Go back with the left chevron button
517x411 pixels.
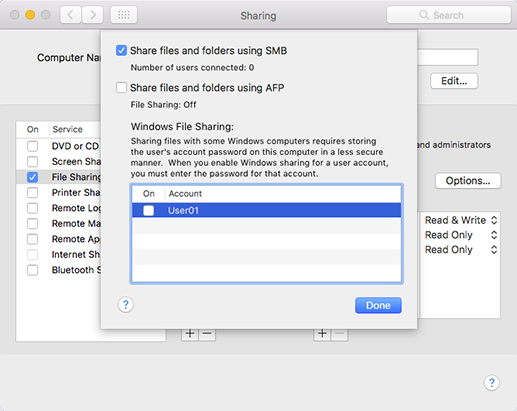click(70, 15)
